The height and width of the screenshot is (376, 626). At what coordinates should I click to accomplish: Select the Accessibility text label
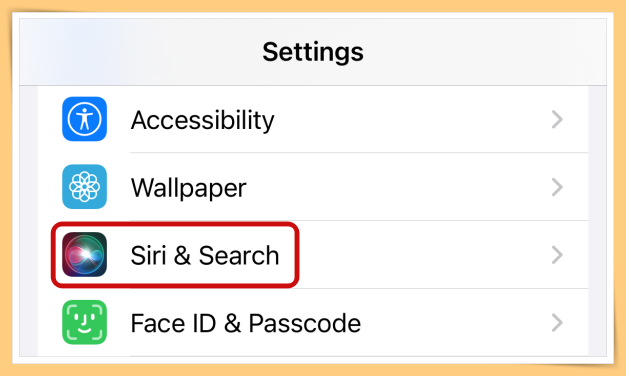(x=202, y=120)
